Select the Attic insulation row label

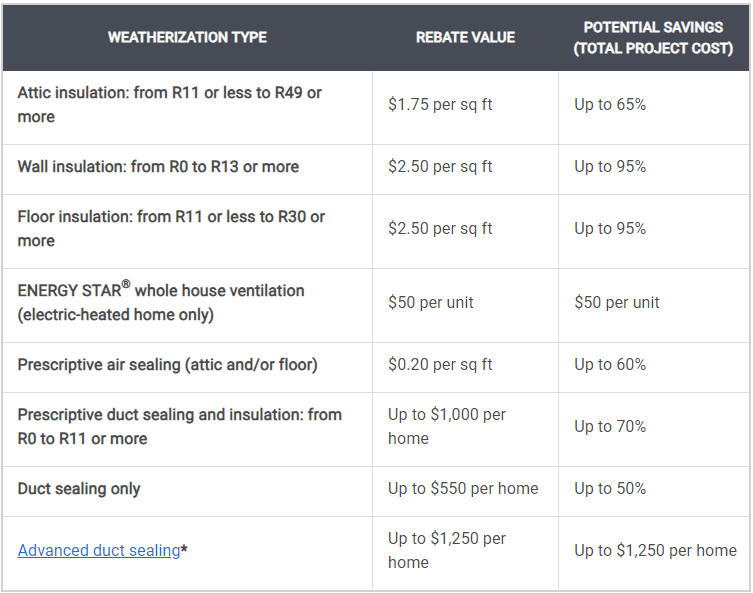click(170, 105)
